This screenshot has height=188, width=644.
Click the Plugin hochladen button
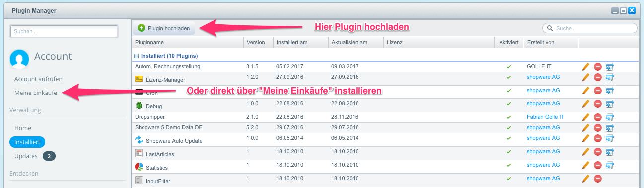[163, 28]
